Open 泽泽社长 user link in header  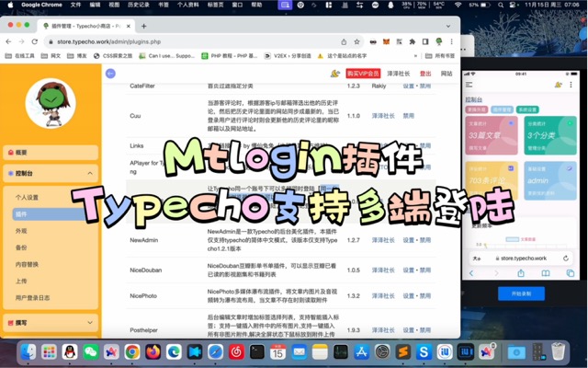[398, 74]
